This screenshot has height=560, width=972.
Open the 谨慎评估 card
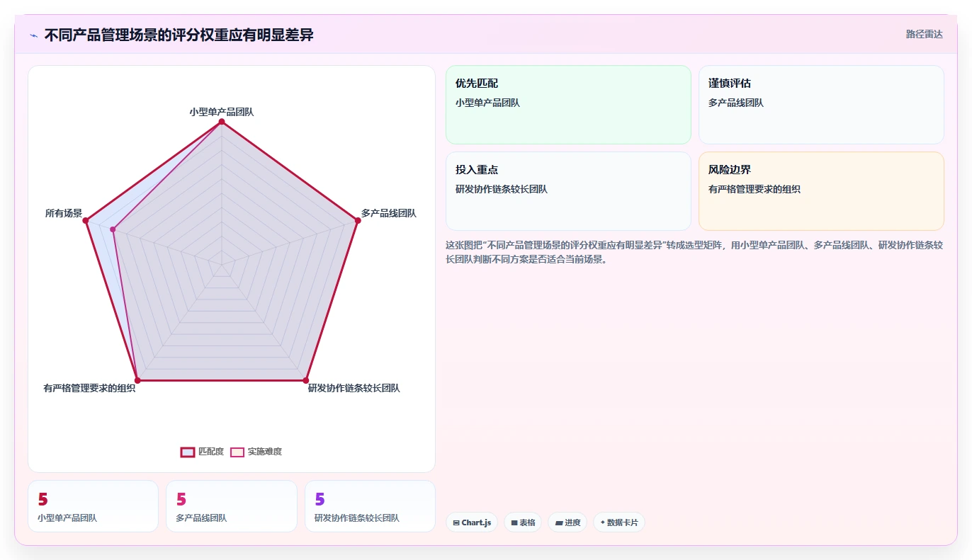pos(821,105)
